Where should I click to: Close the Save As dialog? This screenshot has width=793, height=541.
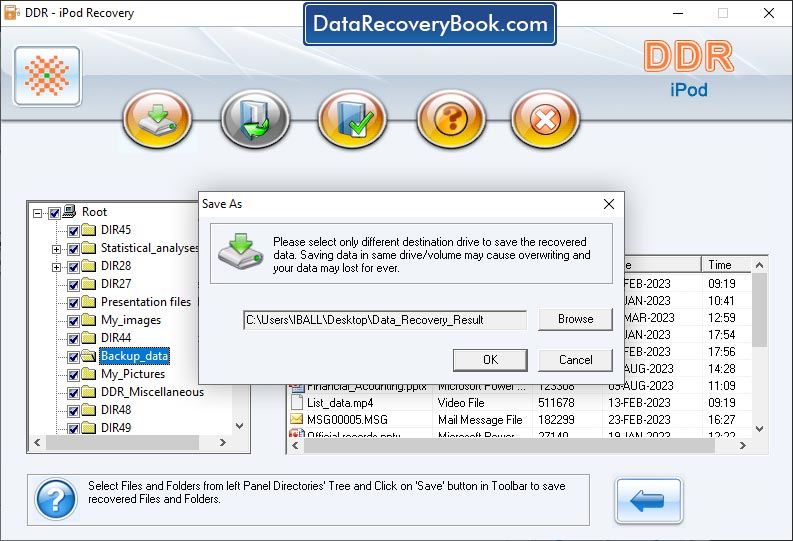point(609,204)
